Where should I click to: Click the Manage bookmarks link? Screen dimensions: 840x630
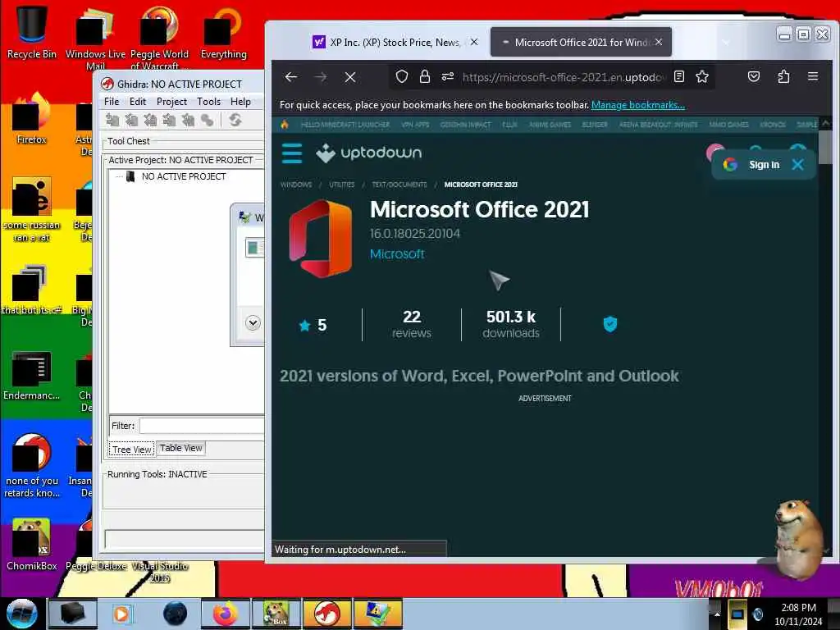[x=637, y=105]
